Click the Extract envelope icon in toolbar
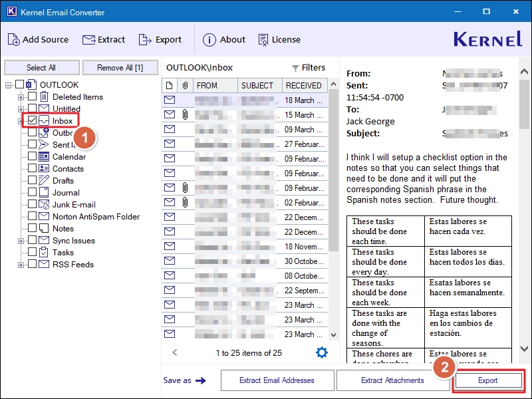532x399 pixels. click(89, 40)
